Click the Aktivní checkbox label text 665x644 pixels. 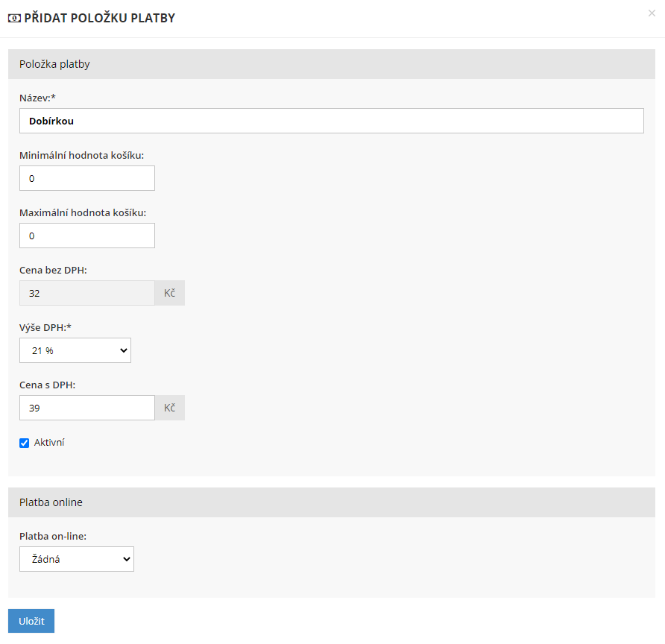[49, 443]
